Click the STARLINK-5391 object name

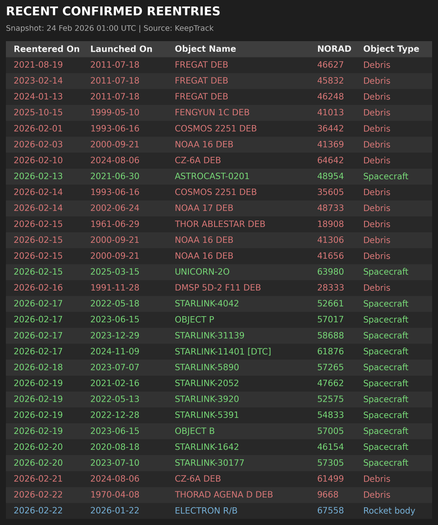[207, 415]
